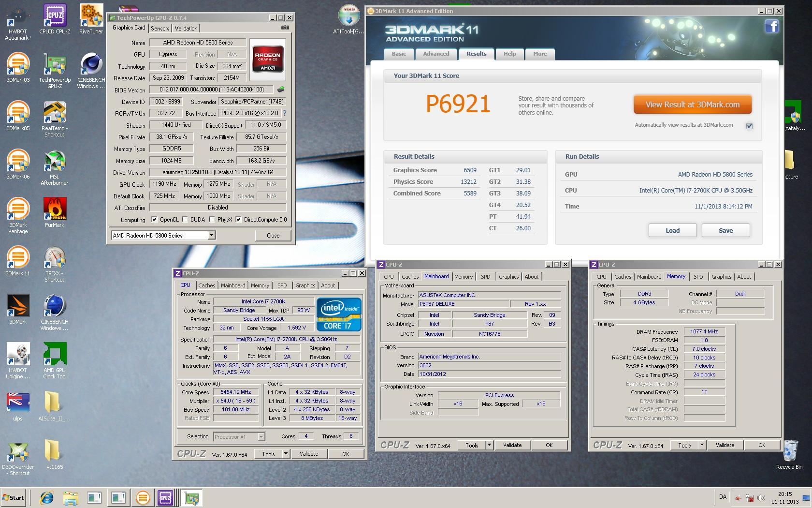Open TechPowerUp GPU-Z desktop icon
This screenshot has height=508, width=812.
click(x=55, y=70)
